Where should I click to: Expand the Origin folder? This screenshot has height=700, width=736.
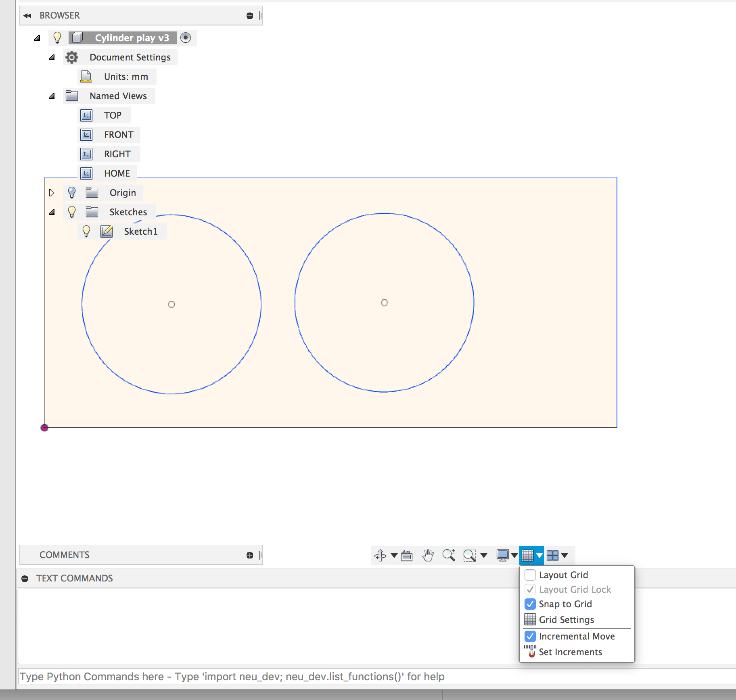point(52,192)
